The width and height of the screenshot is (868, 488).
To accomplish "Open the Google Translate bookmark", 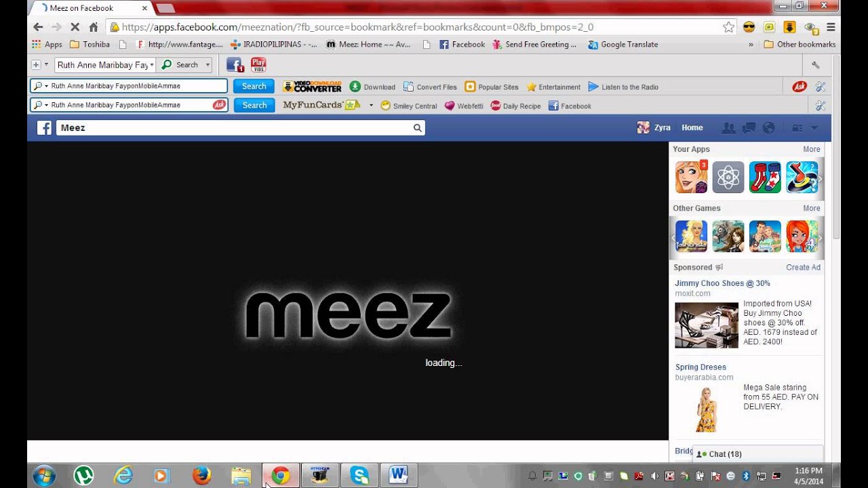I will tap(623, 45).
